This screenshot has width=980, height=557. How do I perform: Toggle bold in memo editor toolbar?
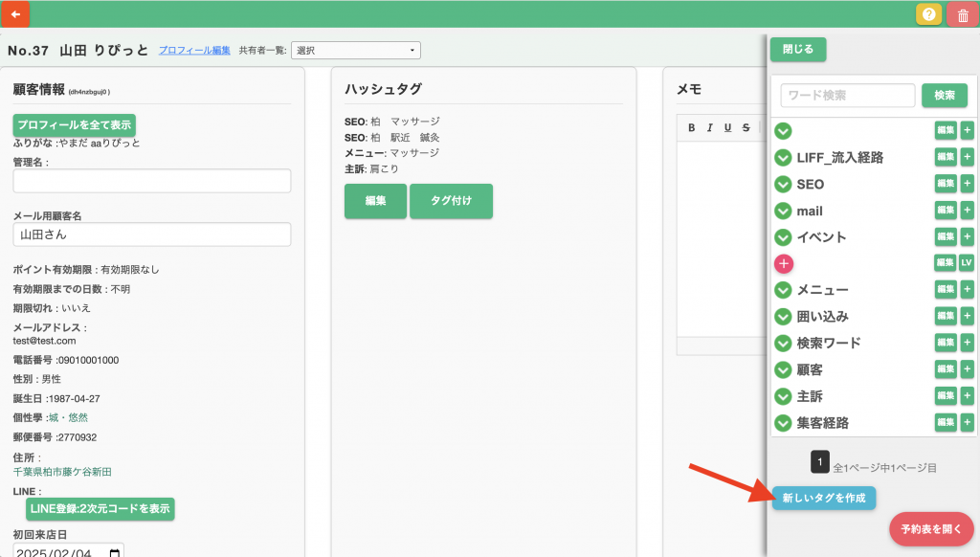pyautogui.click(x=692, y=128)
